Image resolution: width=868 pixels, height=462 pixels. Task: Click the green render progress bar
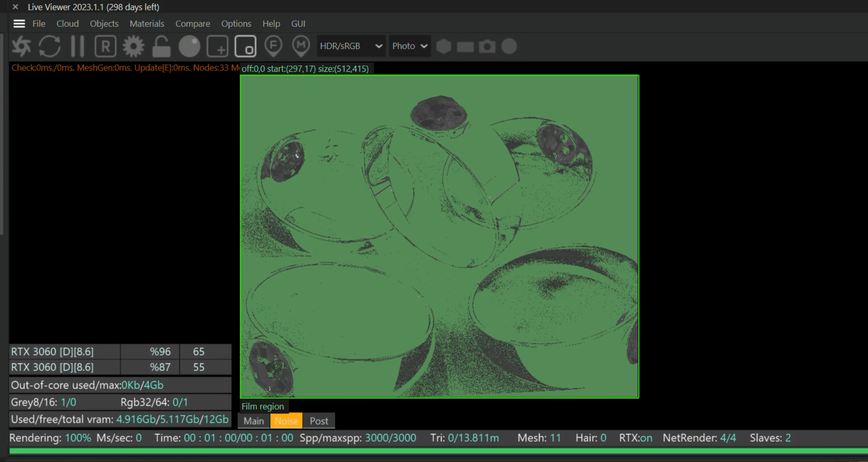pyautogui.click(x=437, y=451)
